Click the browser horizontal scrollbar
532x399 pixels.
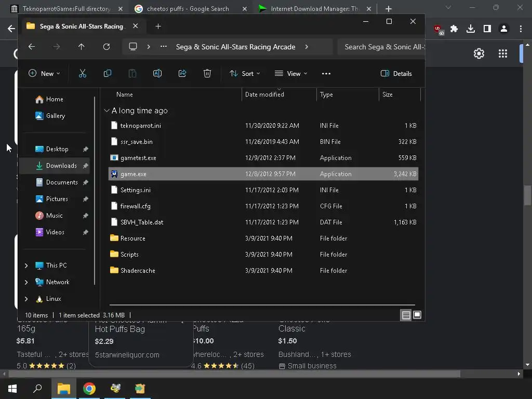tap(234, 374)
